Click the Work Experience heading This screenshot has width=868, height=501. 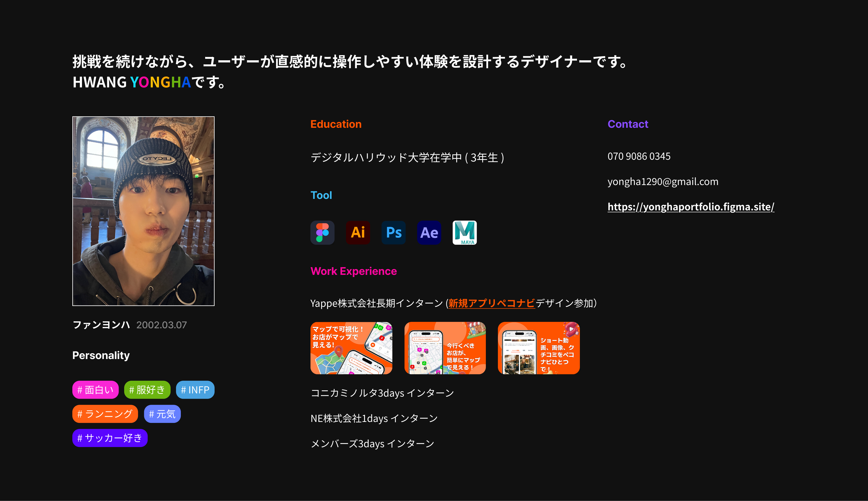click(x=353, y=271)
